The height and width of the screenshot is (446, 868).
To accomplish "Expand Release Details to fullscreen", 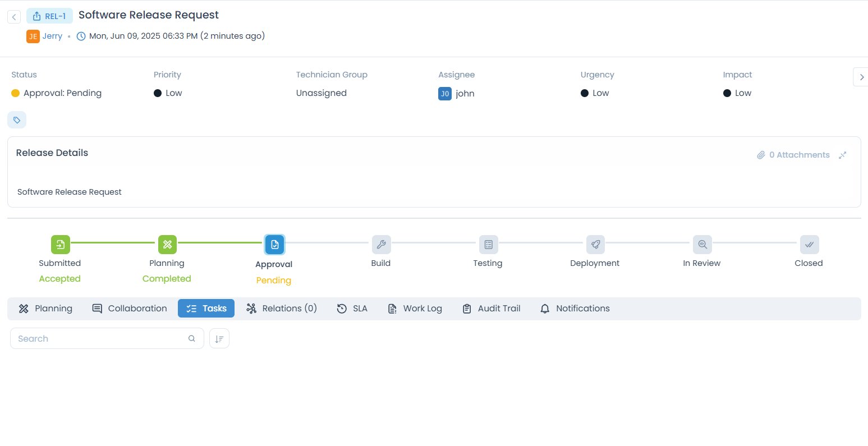I will click(x=843, y=155).
